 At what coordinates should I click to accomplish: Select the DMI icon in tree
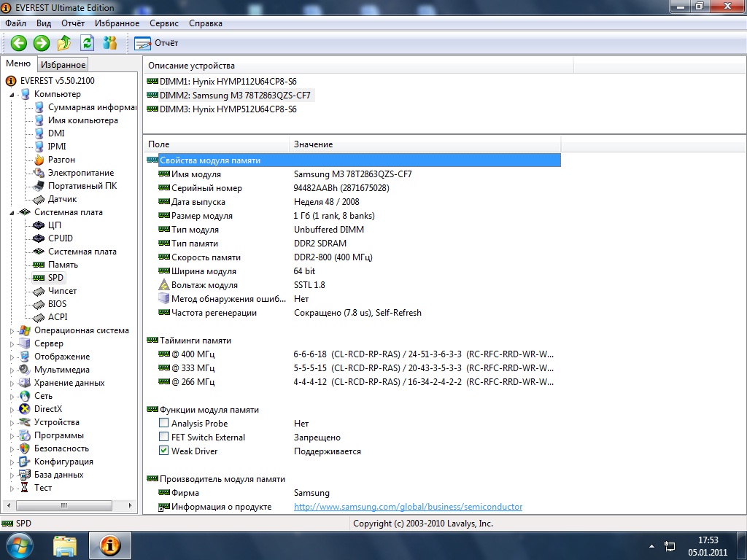point(39,133)
